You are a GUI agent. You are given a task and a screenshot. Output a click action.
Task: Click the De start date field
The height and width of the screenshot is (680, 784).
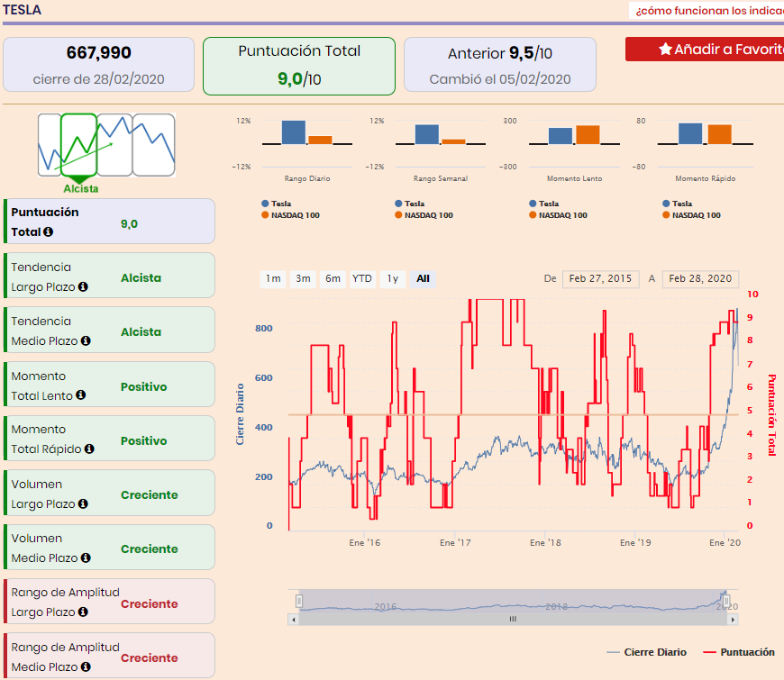click(600, 279)
